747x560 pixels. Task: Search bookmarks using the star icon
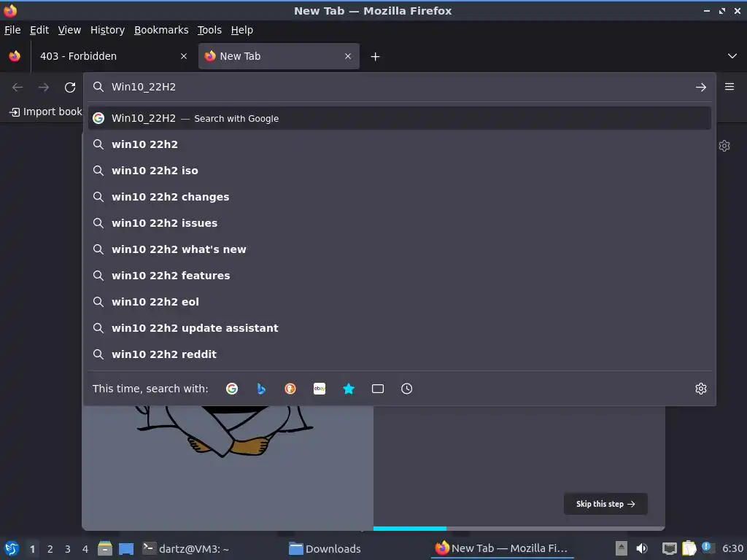(x=349, y=389)
